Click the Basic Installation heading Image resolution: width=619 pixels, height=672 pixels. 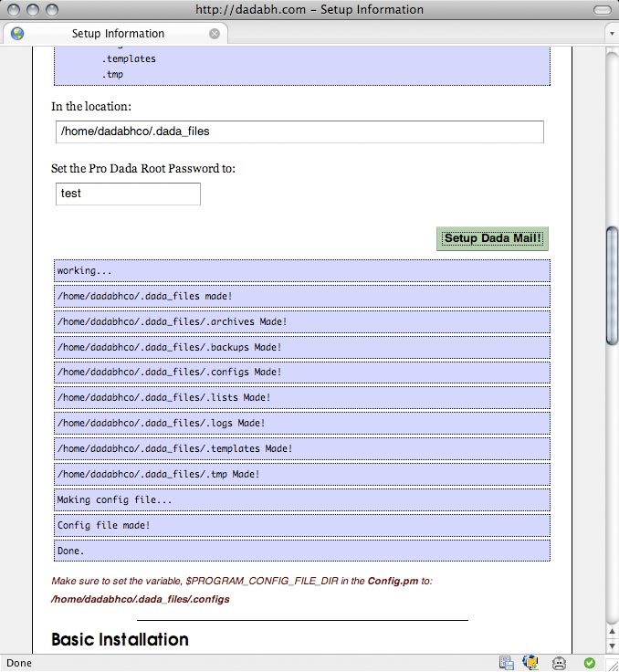tap(120, 639)
